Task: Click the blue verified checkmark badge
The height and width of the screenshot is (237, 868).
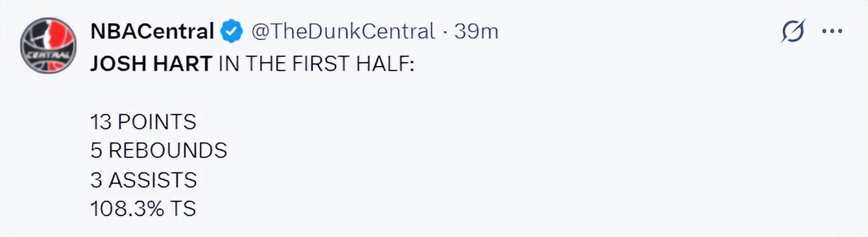Action: [x=232, y=30]
